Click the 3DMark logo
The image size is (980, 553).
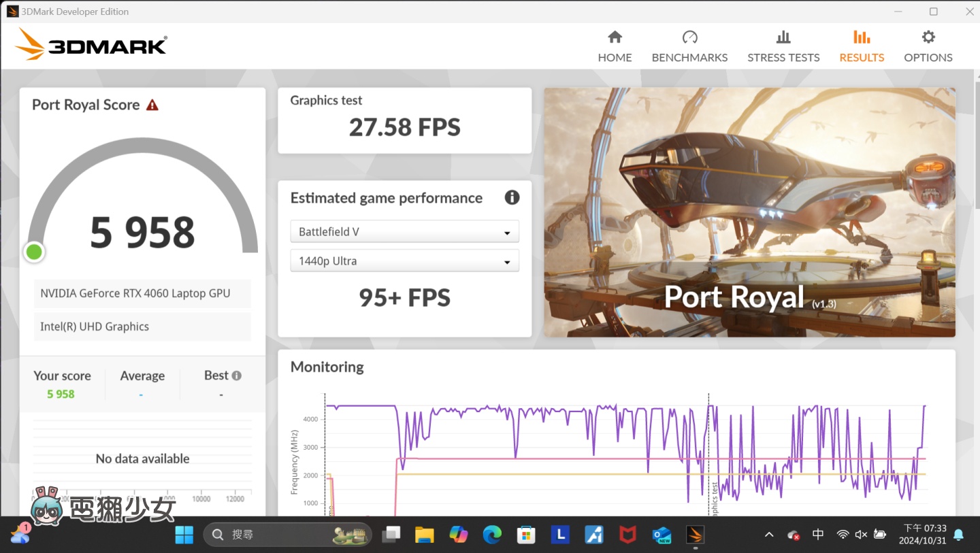tap(91, 44)
